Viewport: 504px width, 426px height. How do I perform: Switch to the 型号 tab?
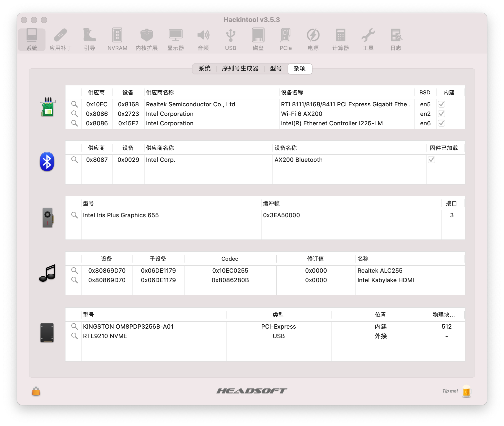[x=276, y=69]
